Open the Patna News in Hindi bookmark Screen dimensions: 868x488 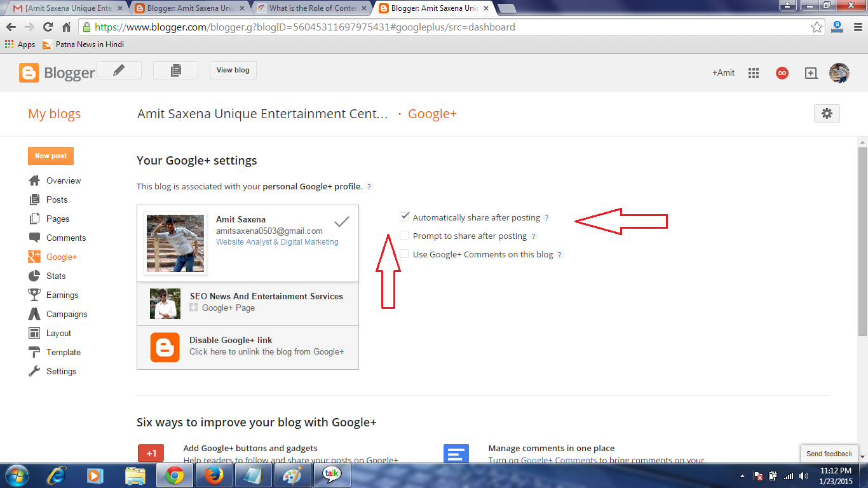83,44
